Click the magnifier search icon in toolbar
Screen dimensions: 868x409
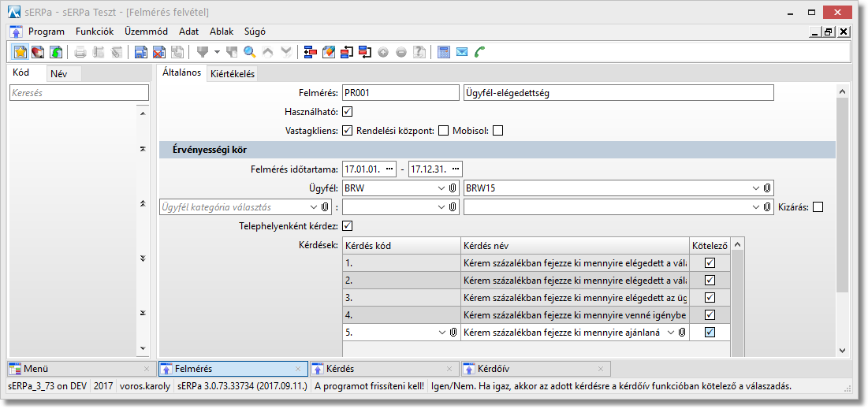click(x=249, y=52)
